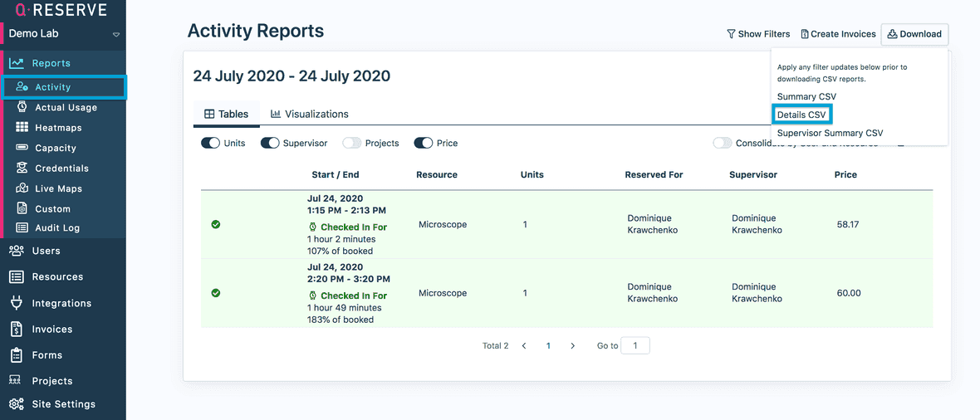Open the Live Maps icon
The image size is (980, 420).
[22, 188]
